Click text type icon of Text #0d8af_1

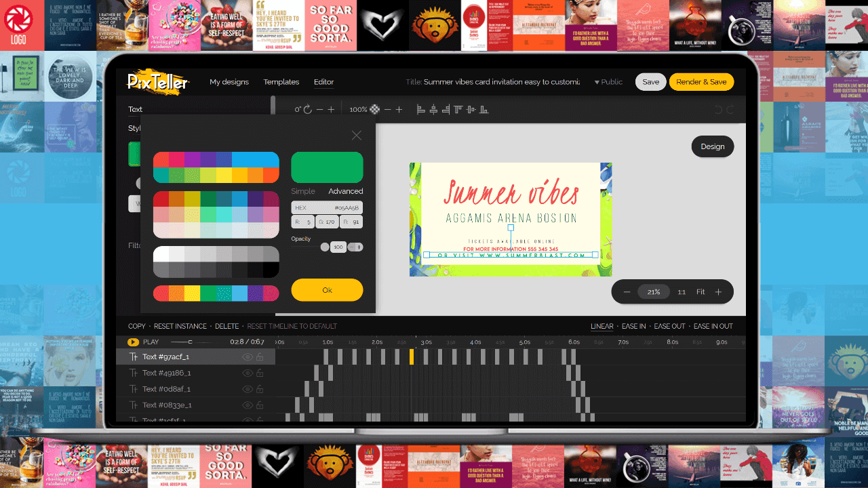pos(133,389)
